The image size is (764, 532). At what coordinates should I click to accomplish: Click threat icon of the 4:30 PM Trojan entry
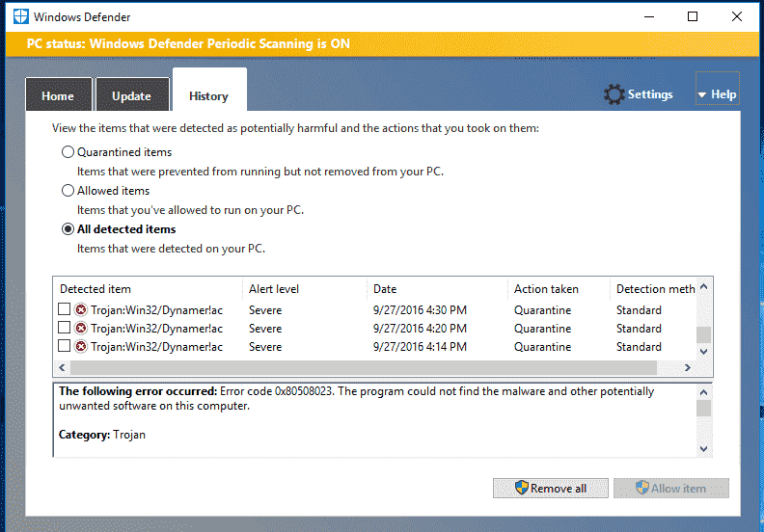81,309
